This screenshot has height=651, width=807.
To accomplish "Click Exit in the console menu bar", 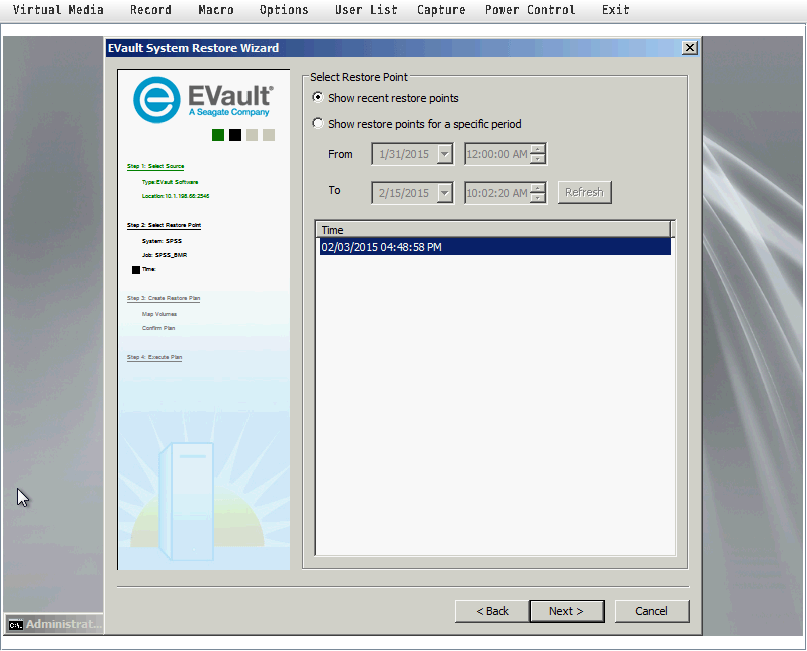I will 616,10.
